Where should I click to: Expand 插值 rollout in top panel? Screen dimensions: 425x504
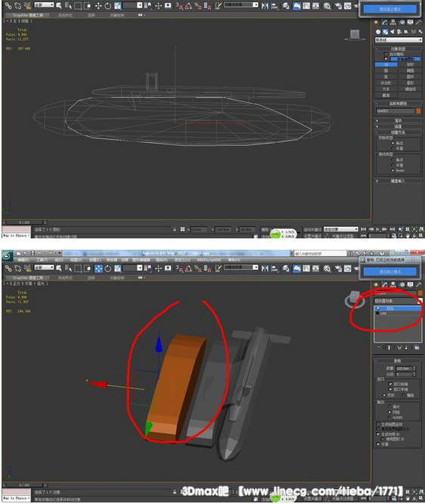pyautogui.click(x=399, y=126)
